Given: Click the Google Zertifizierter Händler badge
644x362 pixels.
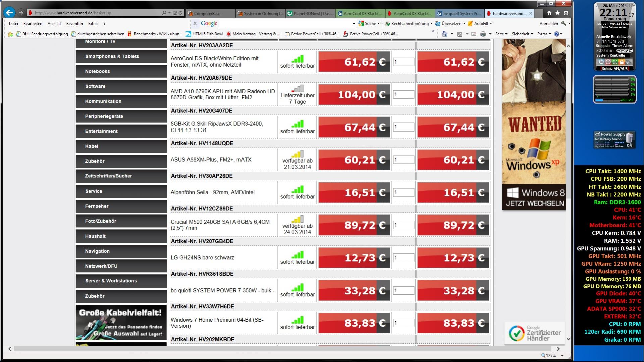Looking at the screenshot, I should (x=534, y=333).
